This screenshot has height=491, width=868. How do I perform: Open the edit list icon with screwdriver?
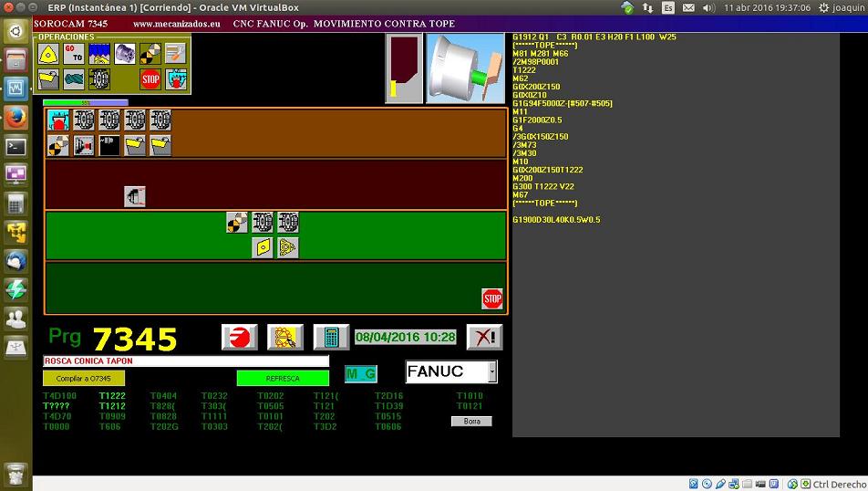coord(176,54)
